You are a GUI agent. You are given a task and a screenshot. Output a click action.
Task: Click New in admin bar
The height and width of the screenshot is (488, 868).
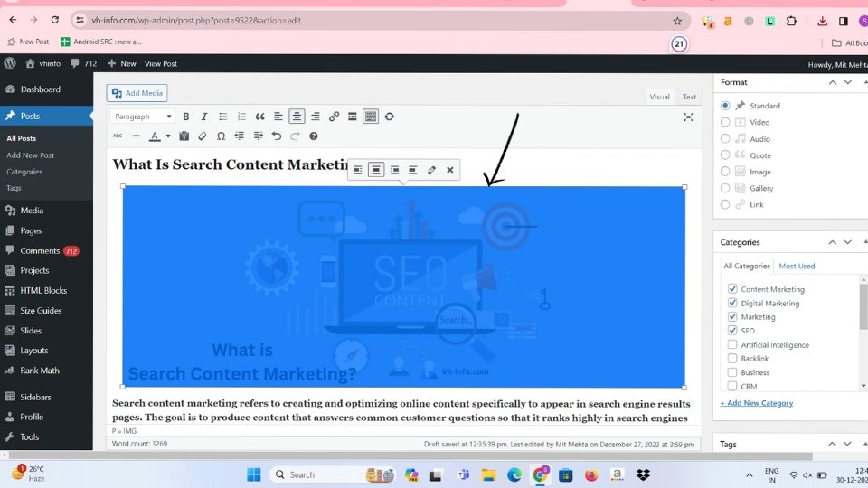tap(122, 63)
